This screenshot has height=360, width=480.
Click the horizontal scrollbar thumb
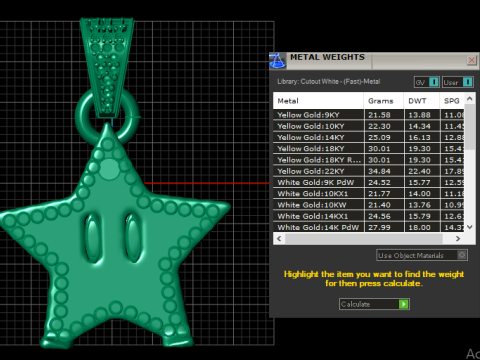tap(363, 239)
